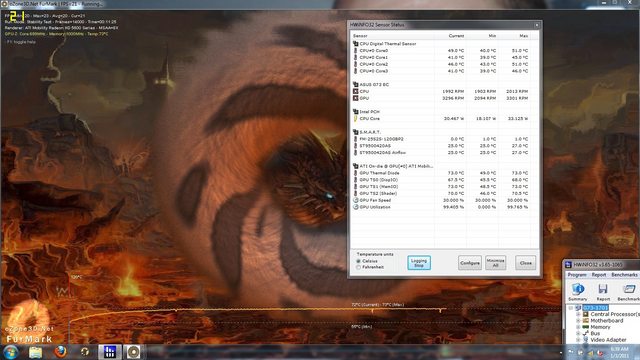Click Memory icon in HWiNFO32 tree

[586, 327]
